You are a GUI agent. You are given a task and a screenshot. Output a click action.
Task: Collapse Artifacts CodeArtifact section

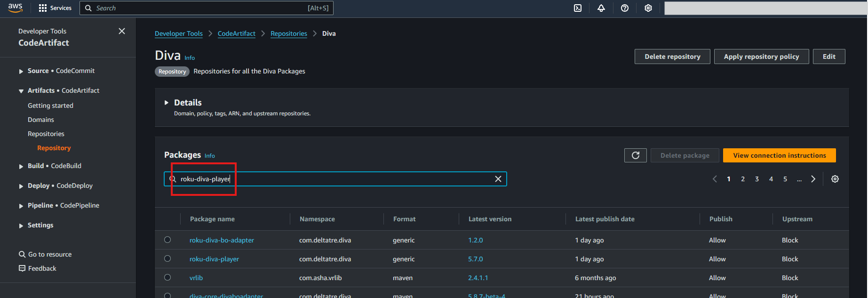pyautogui.click(x=21, y=91)
